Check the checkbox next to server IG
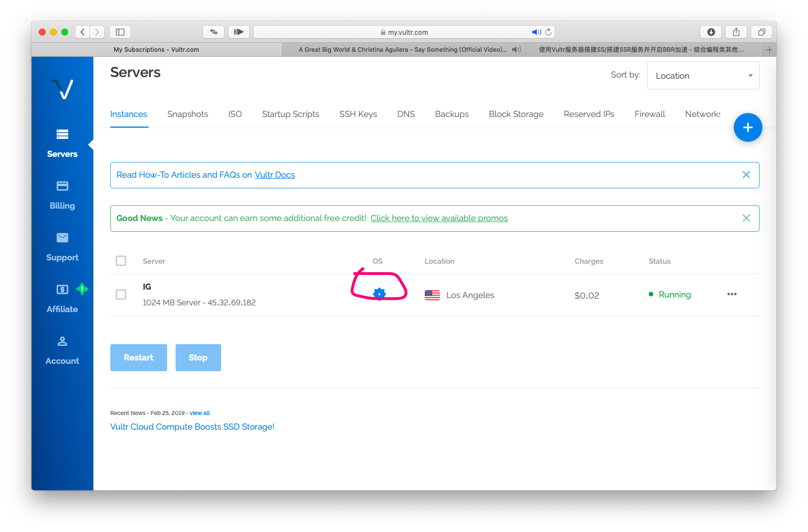The image size is (808, 532). point(121,294)
